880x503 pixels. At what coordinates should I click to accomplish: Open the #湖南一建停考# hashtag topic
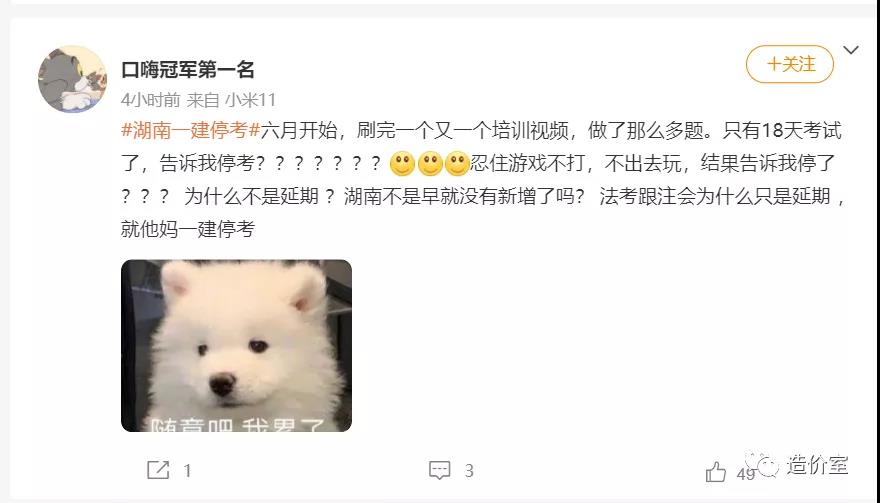coord(191,130)
